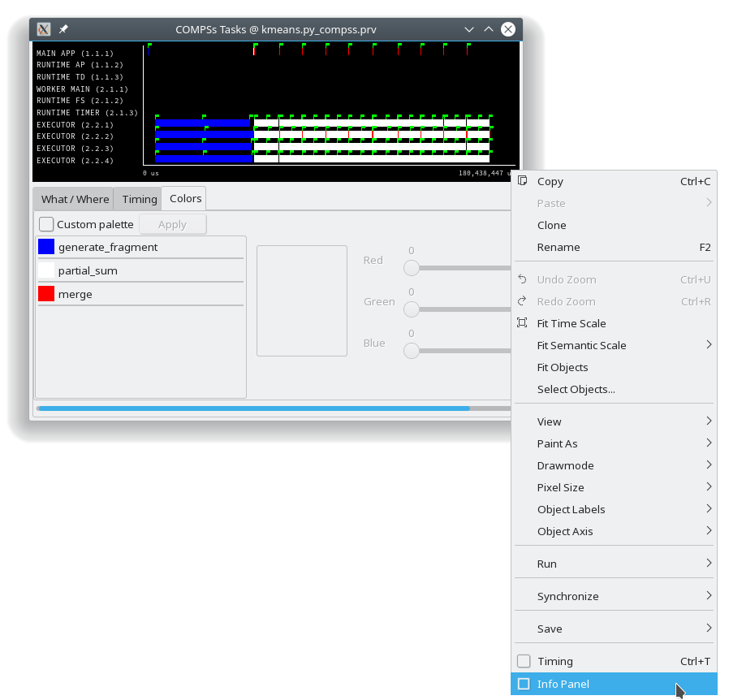The image size is (729, 700).
Task: Switch to the What / Where tab
Action: [75, 199]
